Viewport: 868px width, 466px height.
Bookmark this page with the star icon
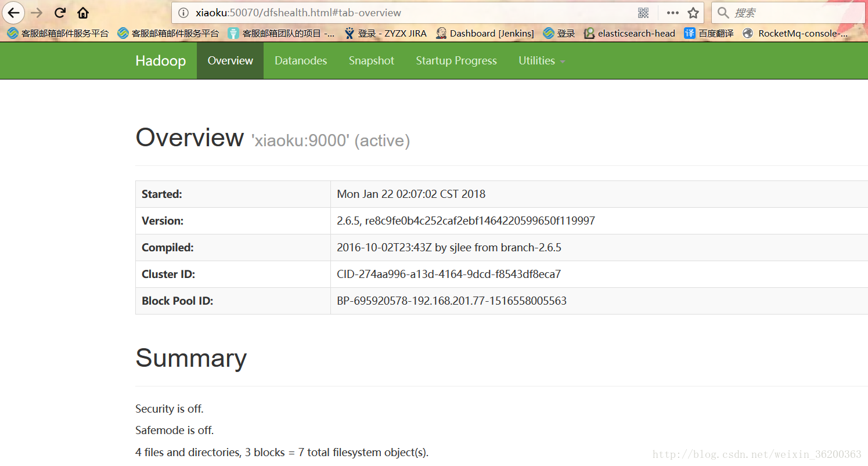693,13
